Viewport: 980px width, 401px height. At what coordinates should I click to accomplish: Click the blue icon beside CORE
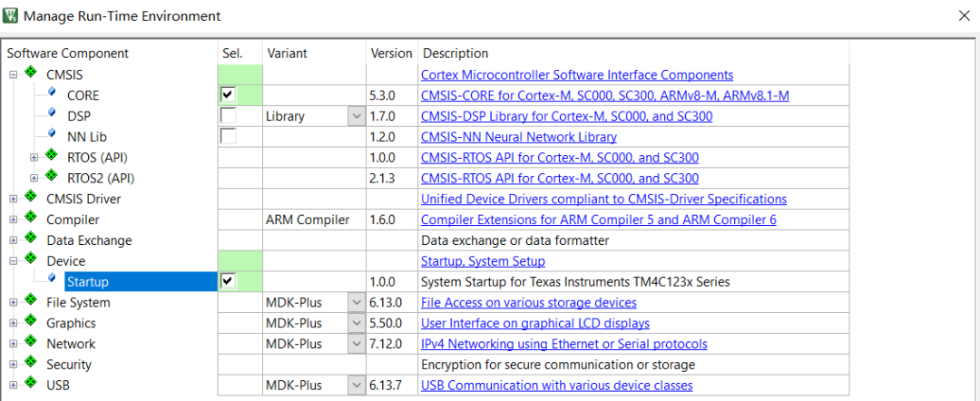(x=52, y=93)
